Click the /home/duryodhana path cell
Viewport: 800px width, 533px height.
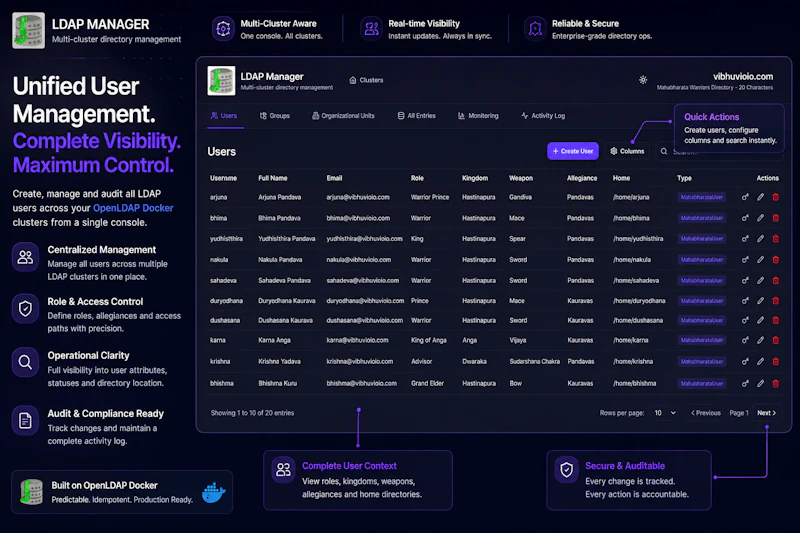[639, 301]
